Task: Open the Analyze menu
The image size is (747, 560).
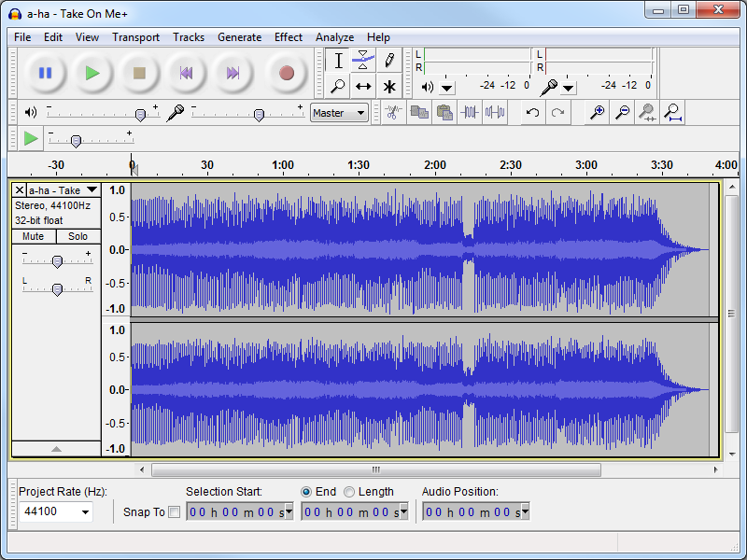Action: tap(334, 37)
